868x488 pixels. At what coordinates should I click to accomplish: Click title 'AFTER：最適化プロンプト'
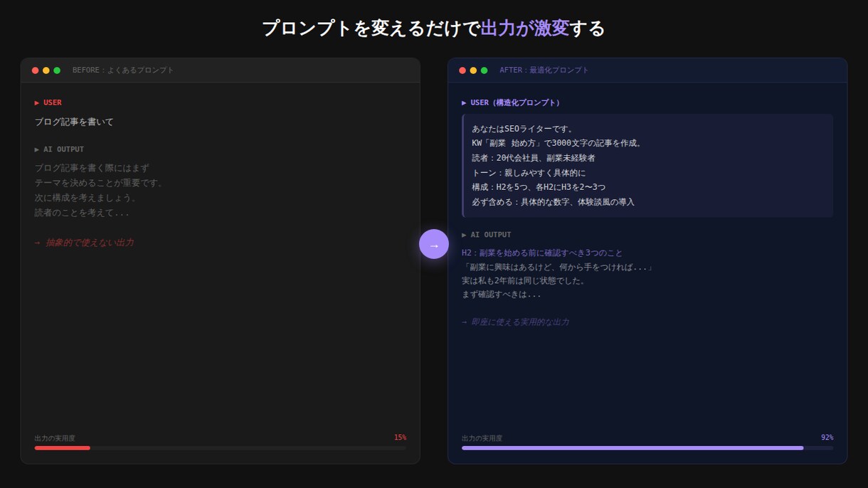[544, 70]
